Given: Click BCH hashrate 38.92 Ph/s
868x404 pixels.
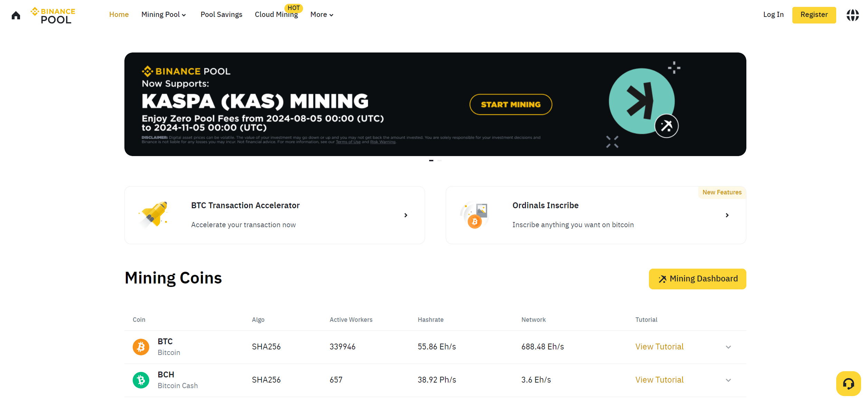Looking at the screenshot, I should (x=437, y=380).
